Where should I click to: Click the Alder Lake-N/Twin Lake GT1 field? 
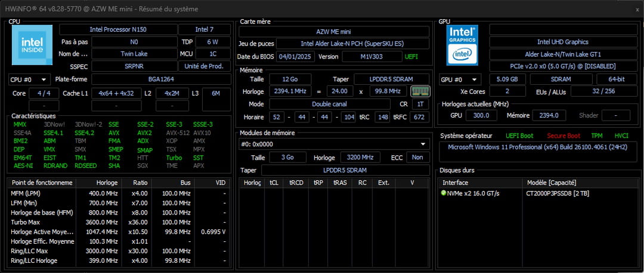563,54
